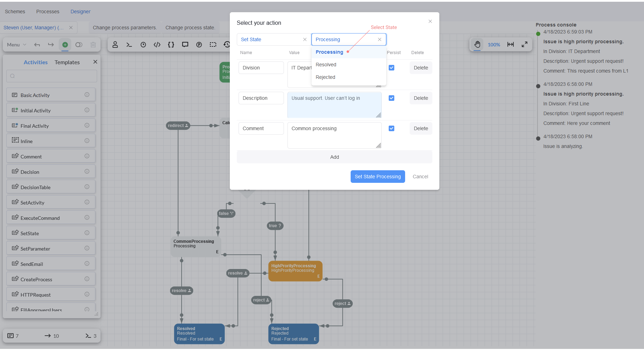Click the 100% zoom level
This screenshot has width=644, height=351.
tap(494, 45)
